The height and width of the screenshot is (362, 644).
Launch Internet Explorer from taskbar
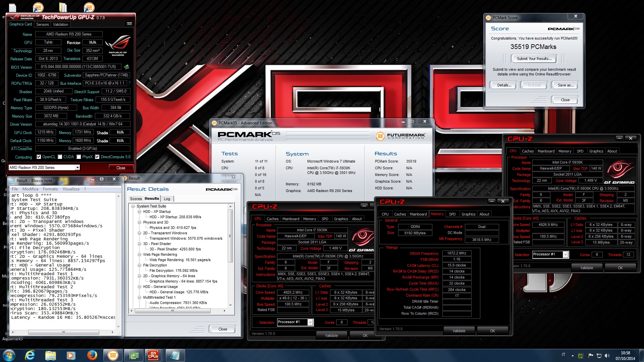point(30,355)
